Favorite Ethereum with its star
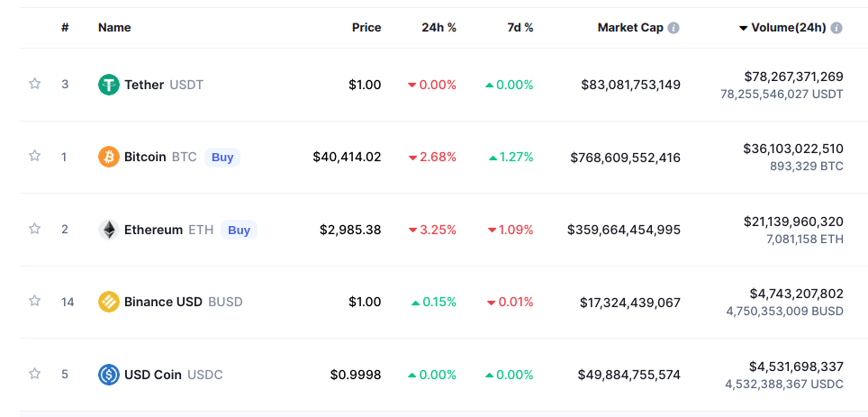The image size is (868, 417). click(35, 229)
